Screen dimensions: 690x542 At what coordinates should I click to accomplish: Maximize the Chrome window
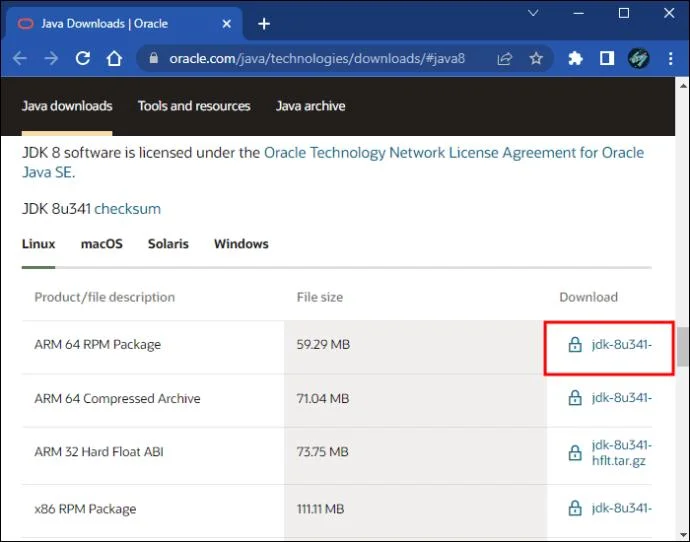624,13
